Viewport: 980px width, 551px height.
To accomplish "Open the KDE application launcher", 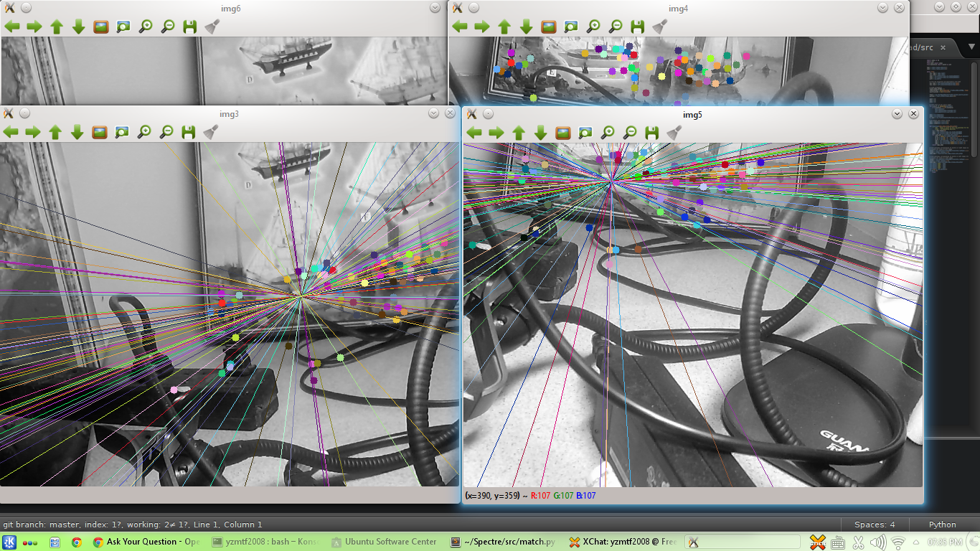I will 10,542.
